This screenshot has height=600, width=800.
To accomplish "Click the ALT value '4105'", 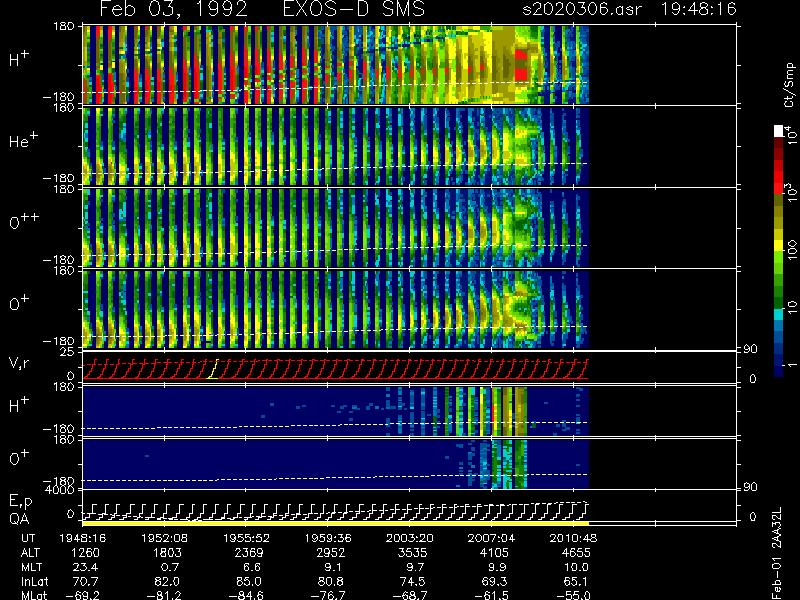I will [494, 553].
